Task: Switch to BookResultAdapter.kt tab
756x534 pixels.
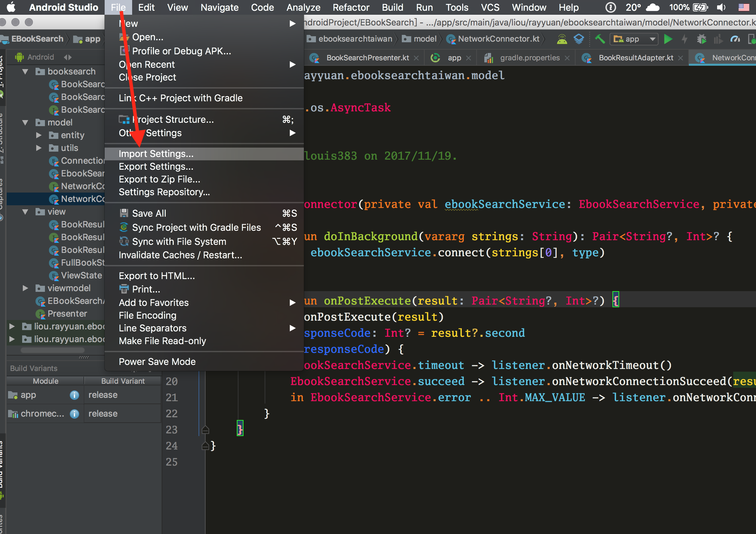Action: pos(636,58)
